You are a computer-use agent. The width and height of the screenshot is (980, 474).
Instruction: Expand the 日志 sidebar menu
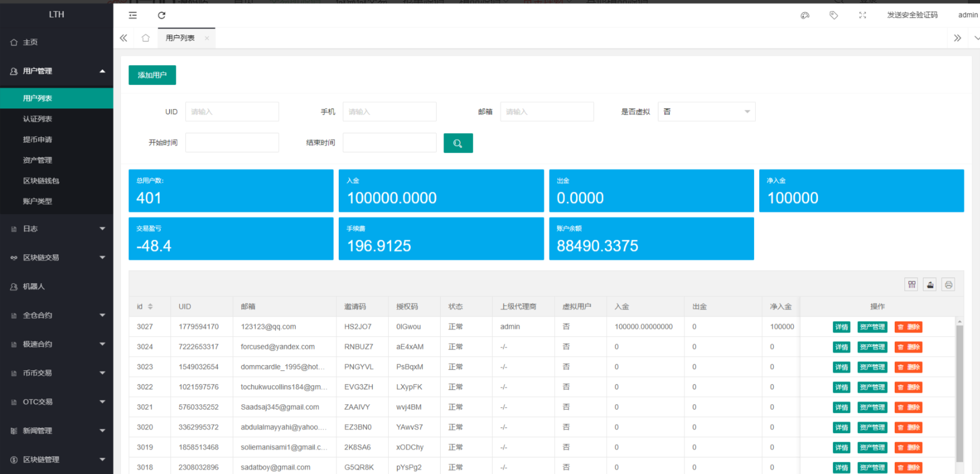(x=56, y=229)
